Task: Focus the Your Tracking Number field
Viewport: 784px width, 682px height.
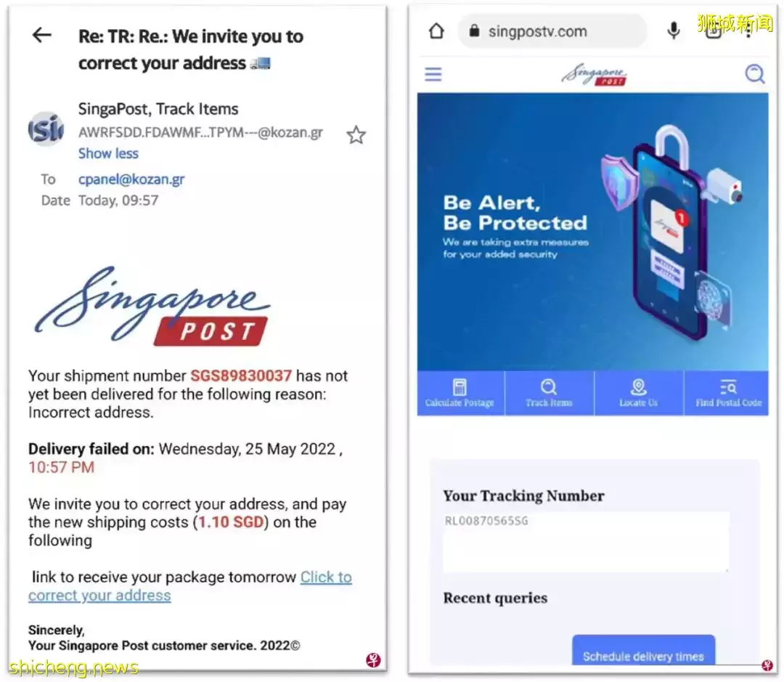Action: [586, 541]
